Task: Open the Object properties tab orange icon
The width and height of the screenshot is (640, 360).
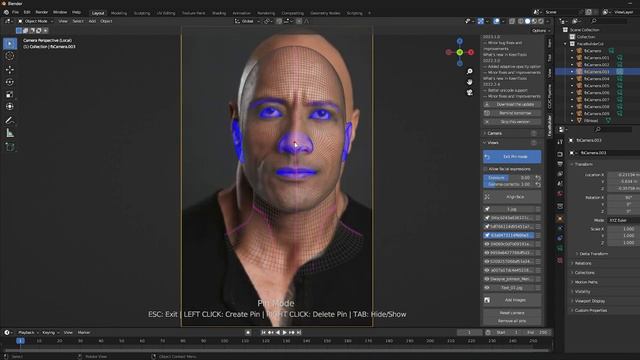Action: pos(560,218)
